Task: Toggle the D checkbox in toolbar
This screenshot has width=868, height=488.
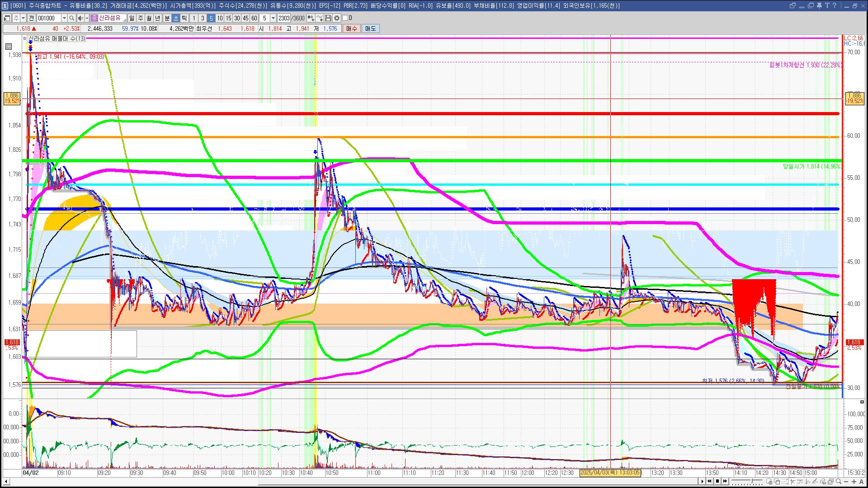Action: pyautogui.click(x=345, y=18)
